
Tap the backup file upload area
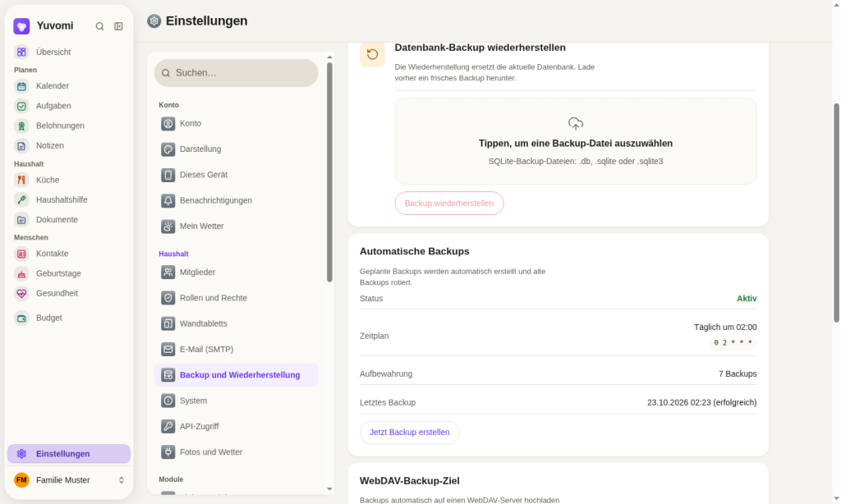point(576,141)
